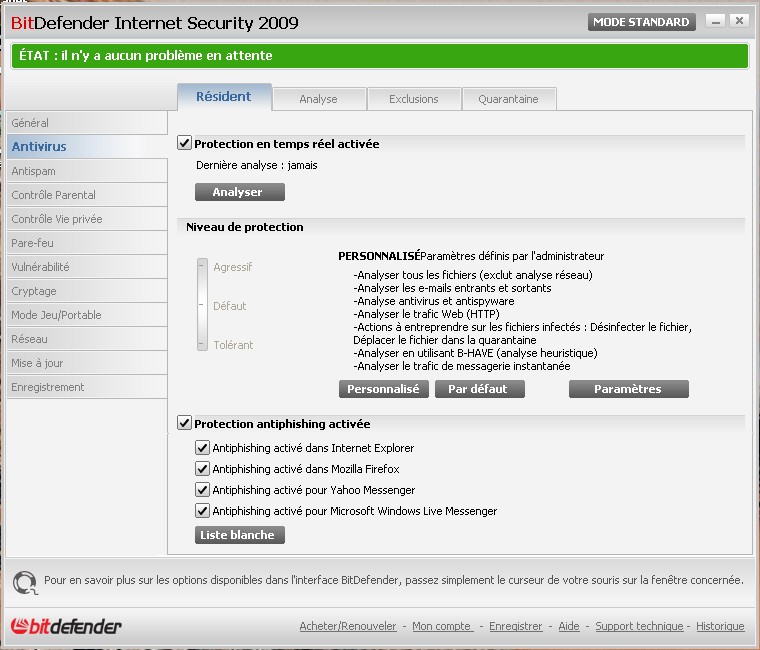Image resolution: width=760 pixels, height=650 pixels.
Task: Open Mode Jeu/Portable section
Action: pos(87,315)
